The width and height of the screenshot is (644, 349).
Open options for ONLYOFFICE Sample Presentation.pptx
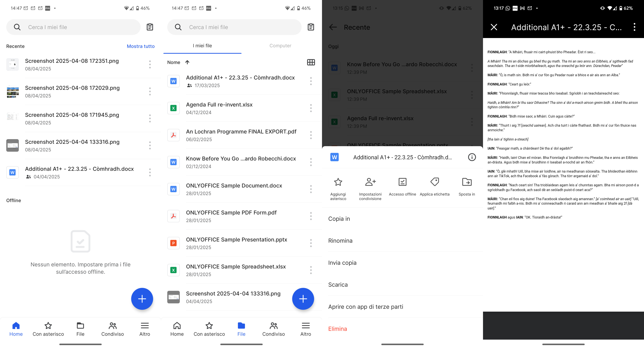311,243
